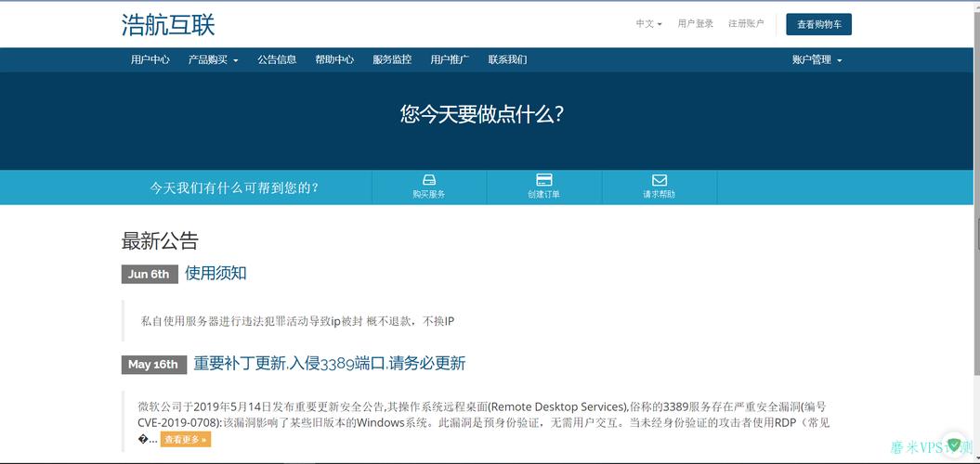Click the 私自使用服务器 notice text
The height and width of the screenshot is (464, 980).
(x=297, y=322)
